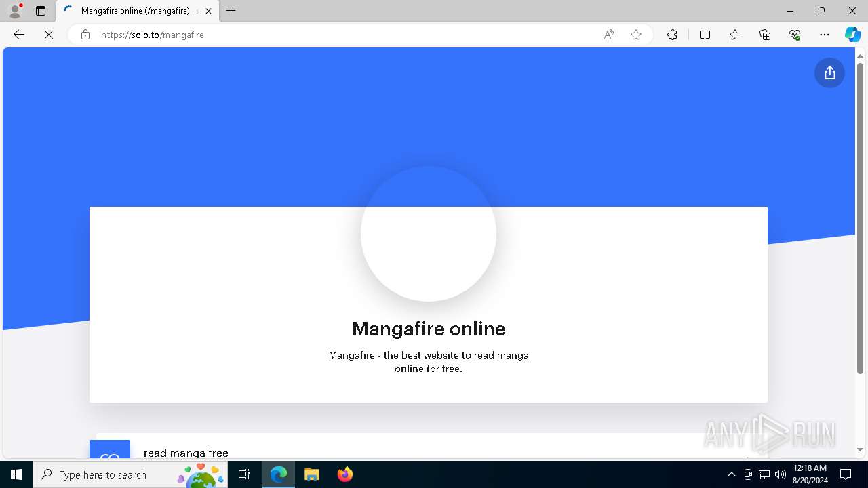Screen dimensions: 868x488
Task: Open the notification center
Action: [x=846, y=474]
